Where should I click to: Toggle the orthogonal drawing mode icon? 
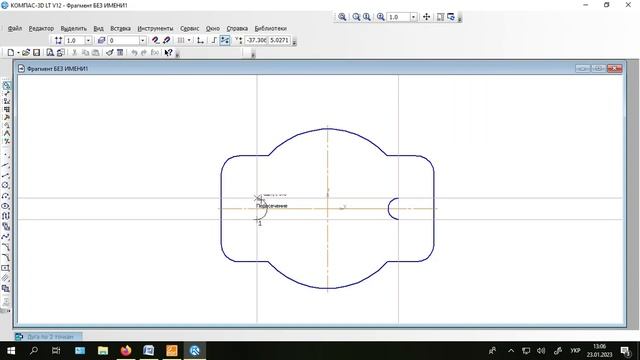pos(214,40)
